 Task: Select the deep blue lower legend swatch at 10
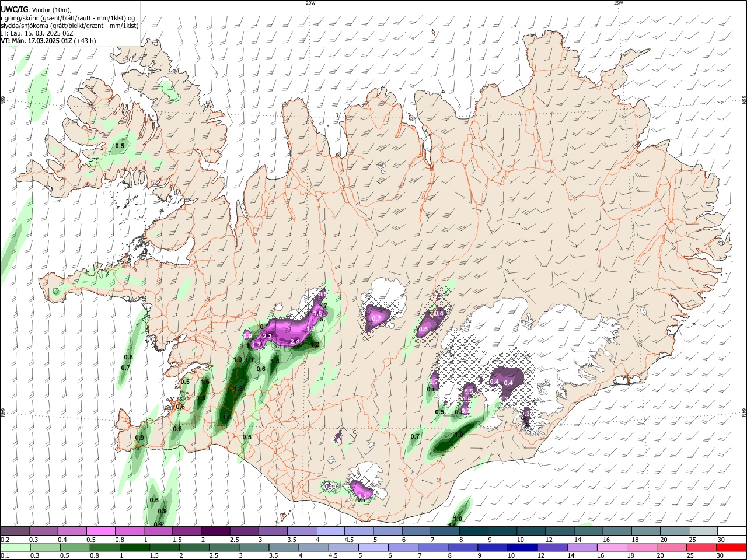[x=522, y=547]
